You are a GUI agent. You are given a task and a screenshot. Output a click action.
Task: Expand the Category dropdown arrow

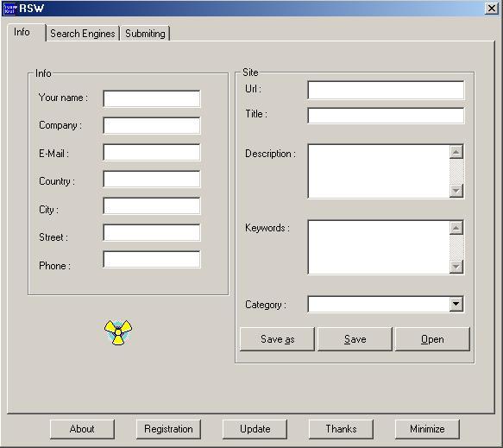click(456, 304)
